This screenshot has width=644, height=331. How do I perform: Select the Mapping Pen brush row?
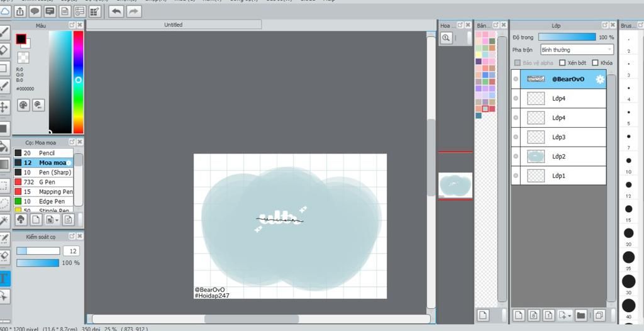(x=43, y=191)
